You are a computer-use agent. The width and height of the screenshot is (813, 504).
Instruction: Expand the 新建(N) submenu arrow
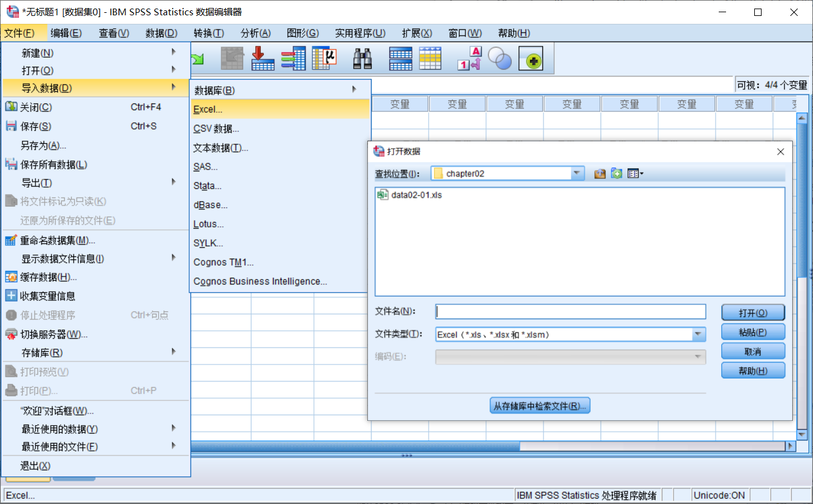174,52
